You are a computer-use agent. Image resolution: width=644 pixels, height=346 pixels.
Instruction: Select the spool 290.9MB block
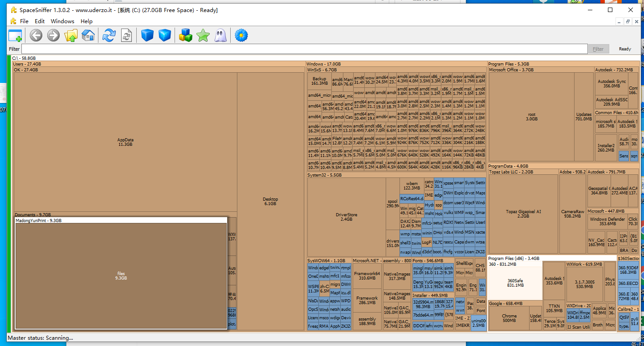click(x=393, y=204)
